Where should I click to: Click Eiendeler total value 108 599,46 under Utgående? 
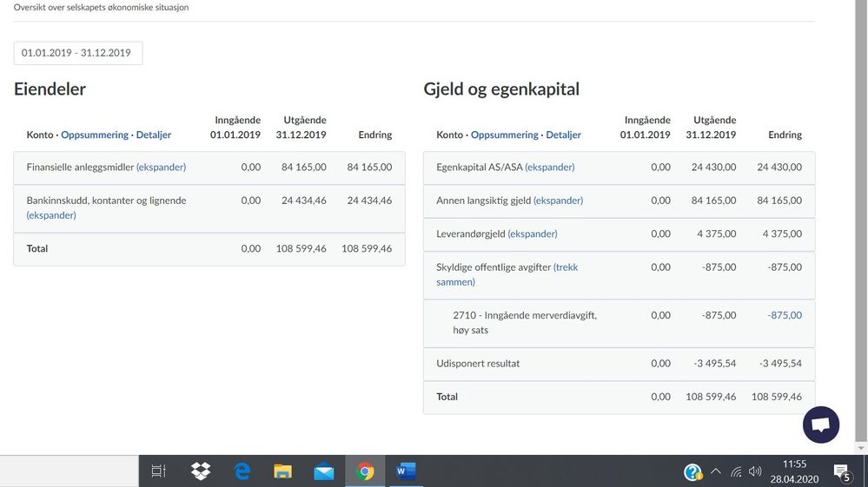(301, 248)
